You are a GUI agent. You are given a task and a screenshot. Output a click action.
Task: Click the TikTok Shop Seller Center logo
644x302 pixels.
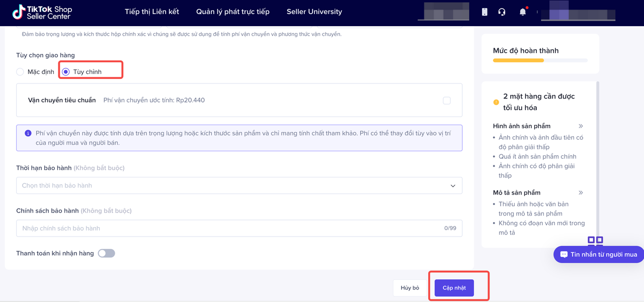pos(42,12)
